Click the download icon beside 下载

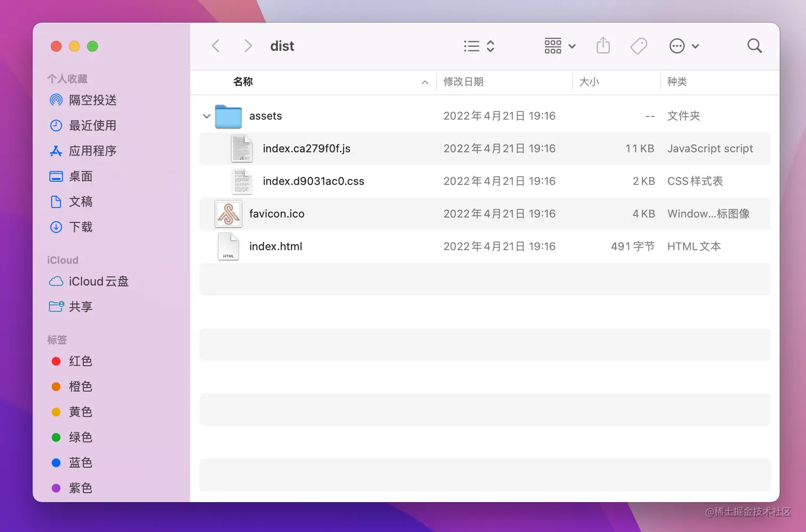click(x=56, y=227)
